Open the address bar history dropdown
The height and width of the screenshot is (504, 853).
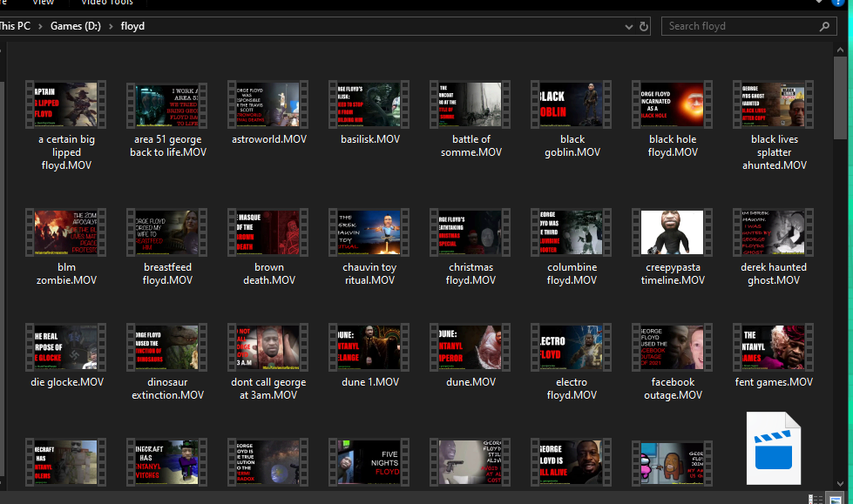click(x=629, y=26)
